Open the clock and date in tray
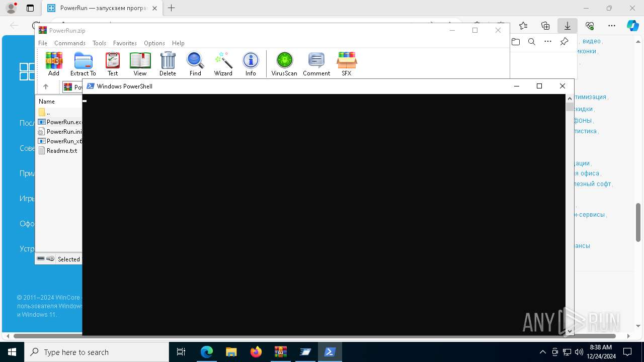Screen dimensions: 644x362 coord(600,352)
